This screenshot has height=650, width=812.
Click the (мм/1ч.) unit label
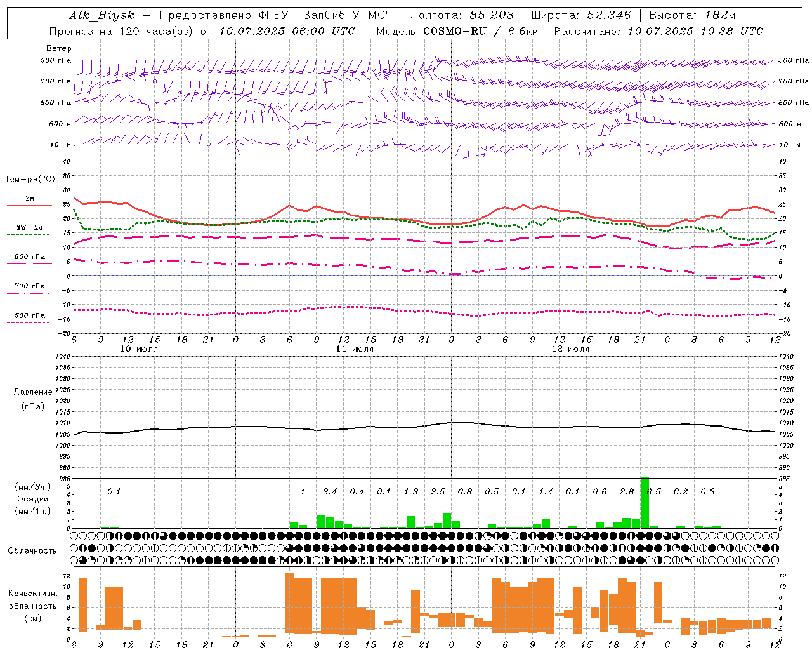coord(32,511)
